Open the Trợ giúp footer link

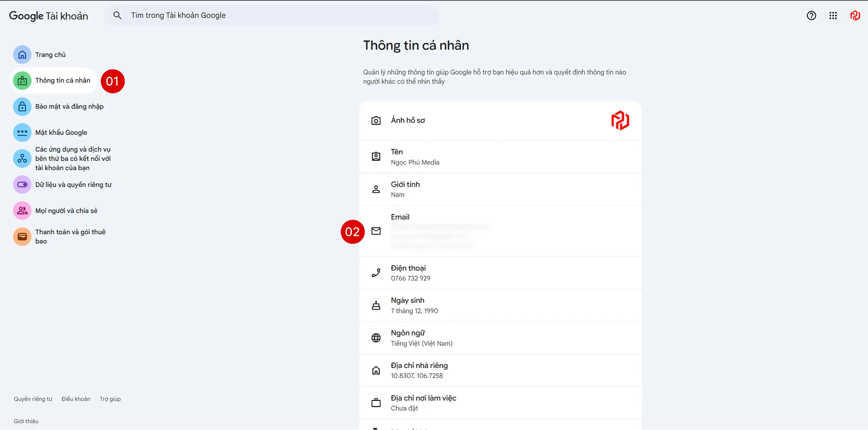[110, 399]
